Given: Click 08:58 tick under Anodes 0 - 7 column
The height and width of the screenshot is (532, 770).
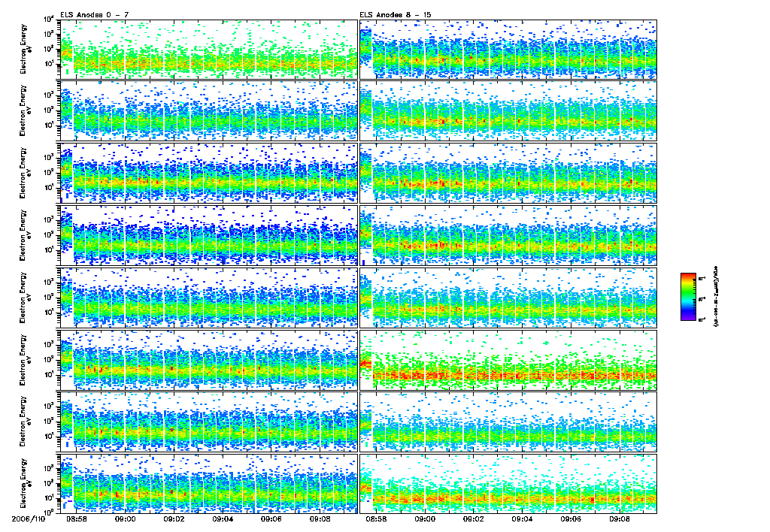Looking at the screenshot, I should click(77, 518).
